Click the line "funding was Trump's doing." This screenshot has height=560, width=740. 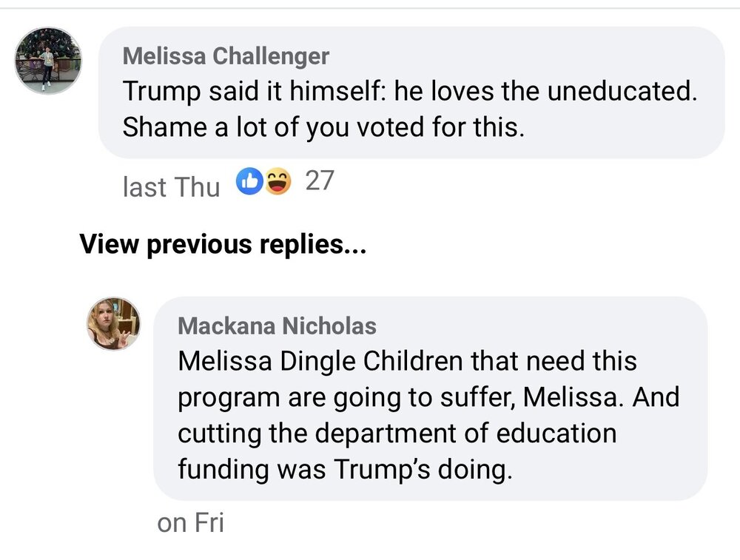click(x=344, y=469)
